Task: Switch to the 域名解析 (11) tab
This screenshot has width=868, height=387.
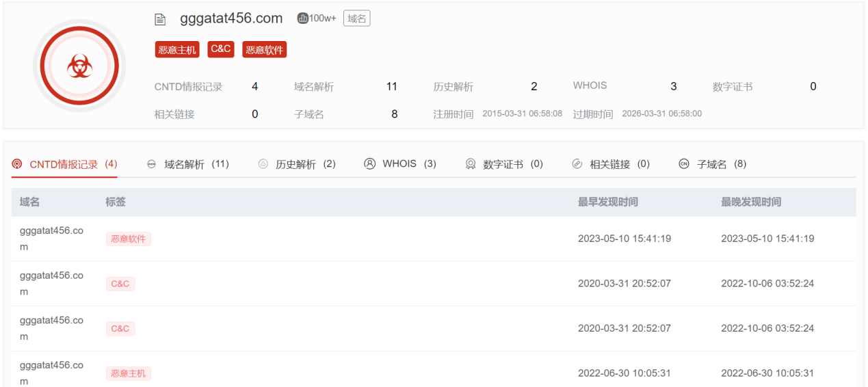Action: tap(196, 164)
